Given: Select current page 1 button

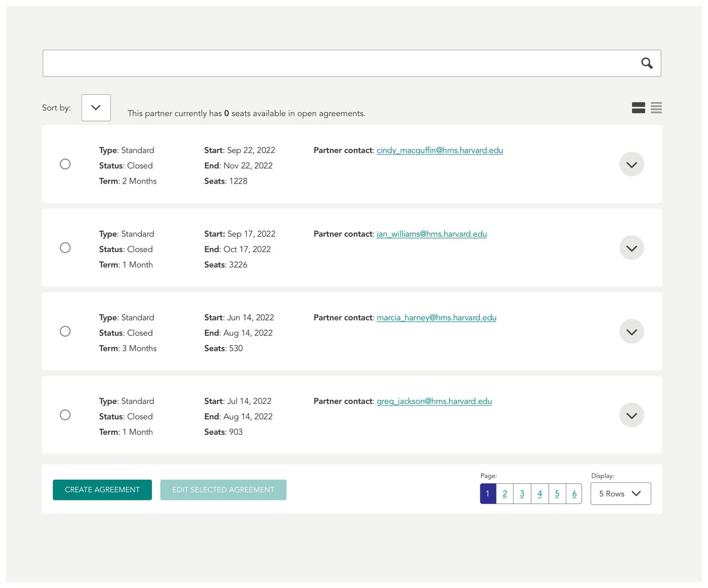Looking at the screenshot, I should coord(488,494).
